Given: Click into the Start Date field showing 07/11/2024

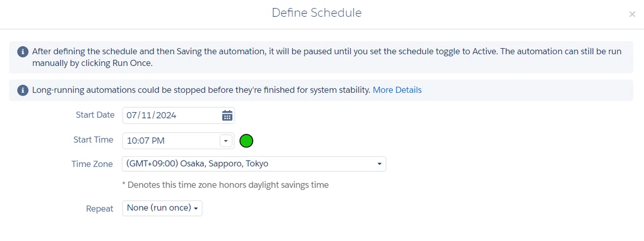Looking at the screenshot, I should click(178, 115).
